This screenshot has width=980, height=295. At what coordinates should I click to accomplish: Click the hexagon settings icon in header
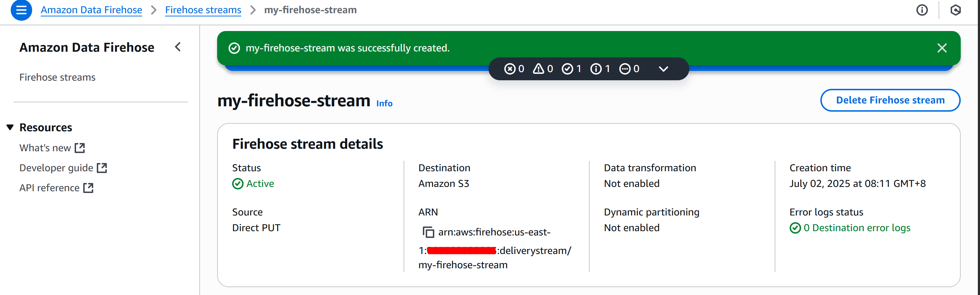coord(955,10)
